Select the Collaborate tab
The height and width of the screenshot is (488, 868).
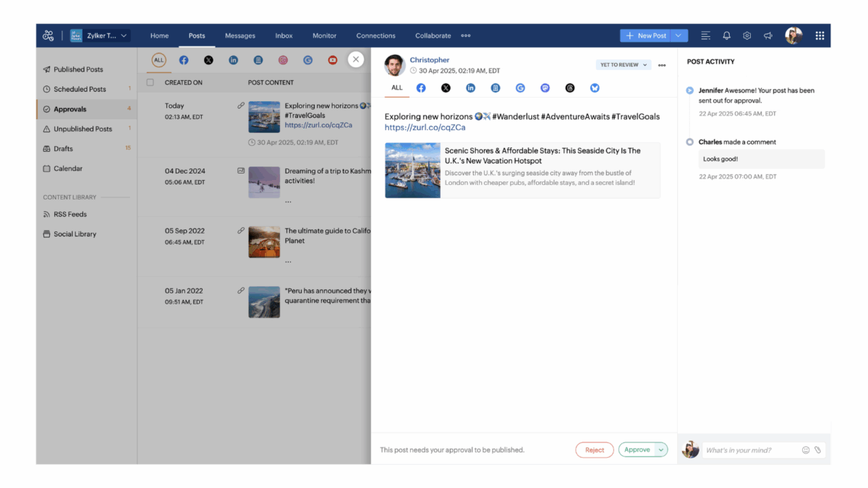tap(433, 35)
